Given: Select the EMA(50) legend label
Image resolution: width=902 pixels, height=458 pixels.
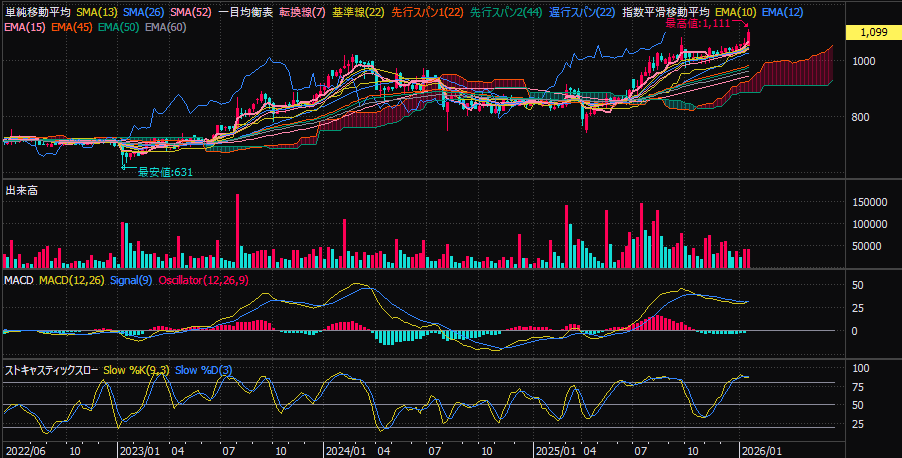Looking at the screenshot, I should click(x=118, y=27).
